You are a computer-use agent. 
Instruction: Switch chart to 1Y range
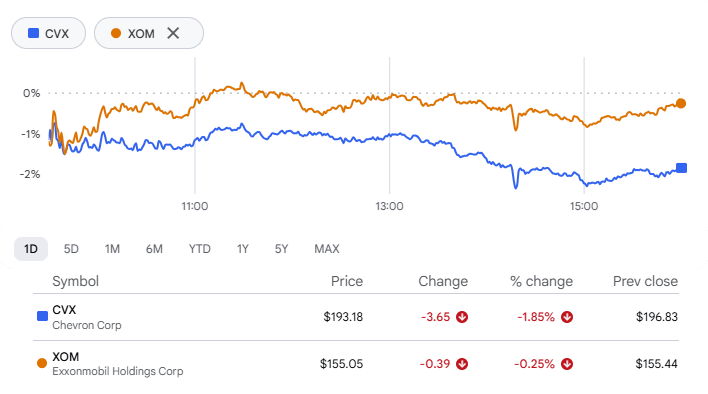click(x=242, y=249)
